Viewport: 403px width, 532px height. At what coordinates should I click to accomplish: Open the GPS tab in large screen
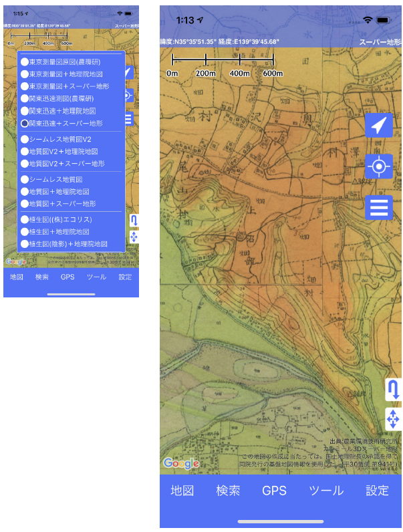tap(274, 491)
